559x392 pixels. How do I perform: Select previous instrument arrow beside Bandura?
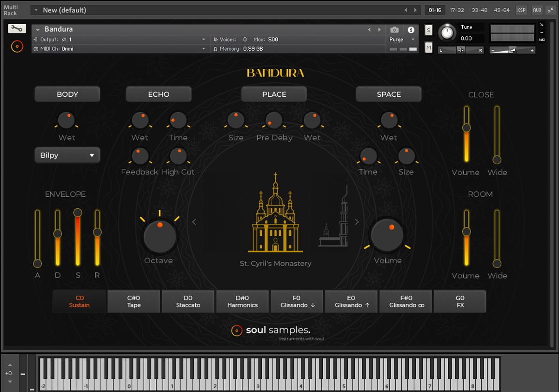coord(370,30)
